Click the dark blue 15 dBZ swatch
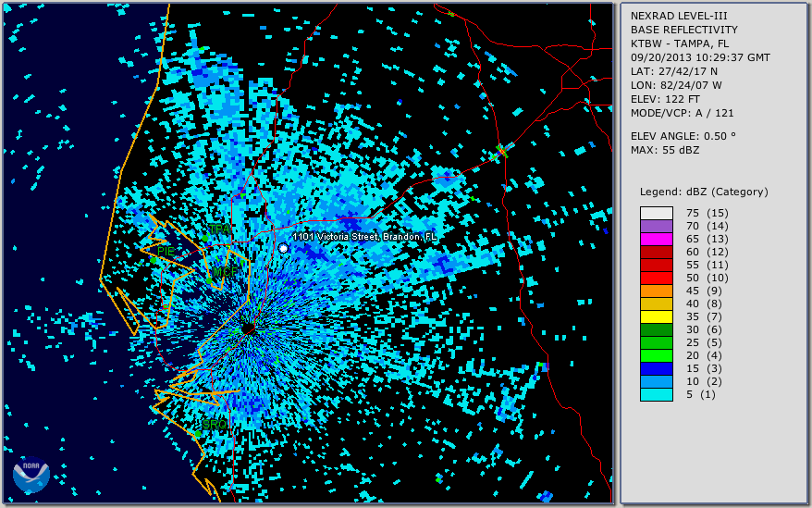Image resolution: width=812 pixels, height=508 pixels. pos(656,368)
